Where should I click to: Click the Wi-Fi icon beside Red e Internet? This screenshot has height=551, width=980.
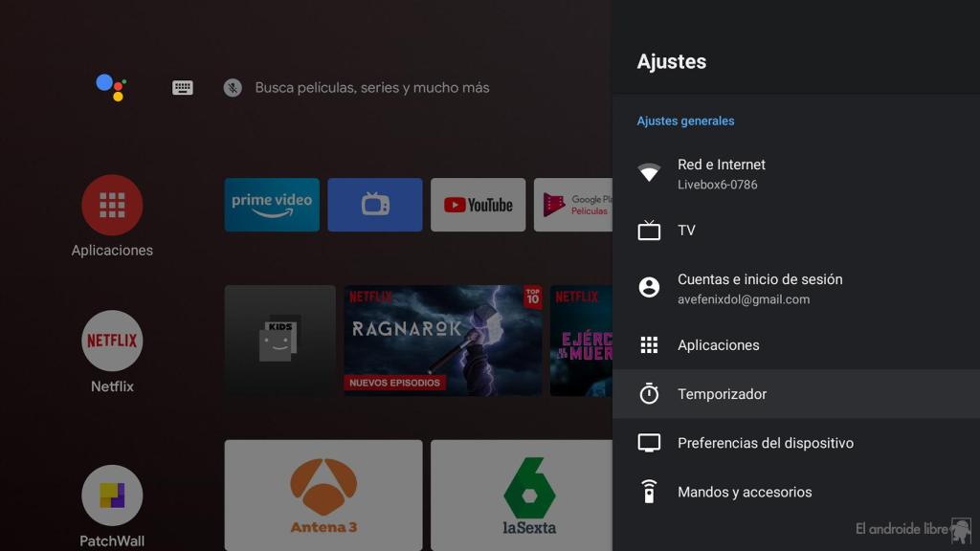(649, 172)
